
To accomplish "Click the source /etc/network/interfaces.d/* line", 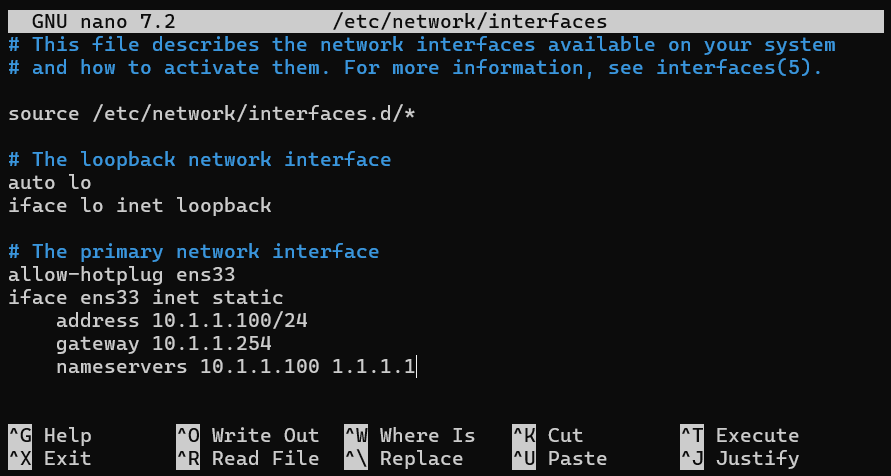I will tap(212, 114).
